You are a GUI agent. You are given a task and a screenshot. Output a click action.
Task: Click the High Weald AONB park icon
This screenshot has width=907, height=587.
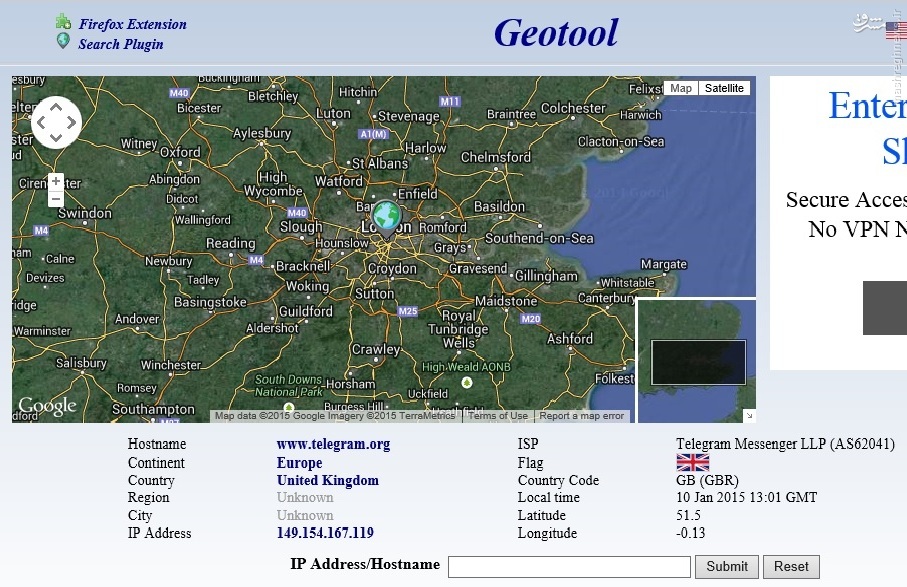[467, 382]
